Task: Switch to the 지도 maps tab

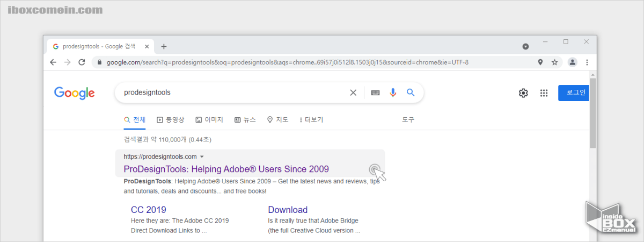Action: [278, 119]
